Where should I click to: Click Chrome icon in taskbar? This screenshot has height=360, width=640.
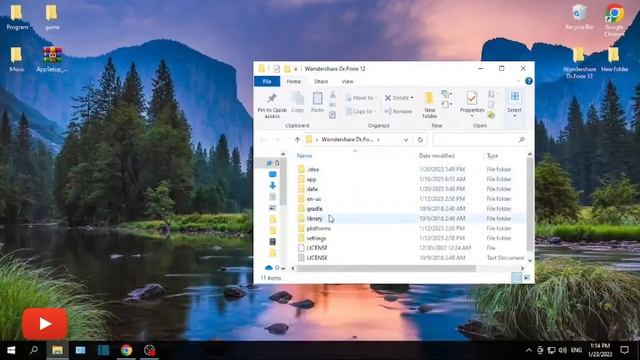[x=126, y=350]
